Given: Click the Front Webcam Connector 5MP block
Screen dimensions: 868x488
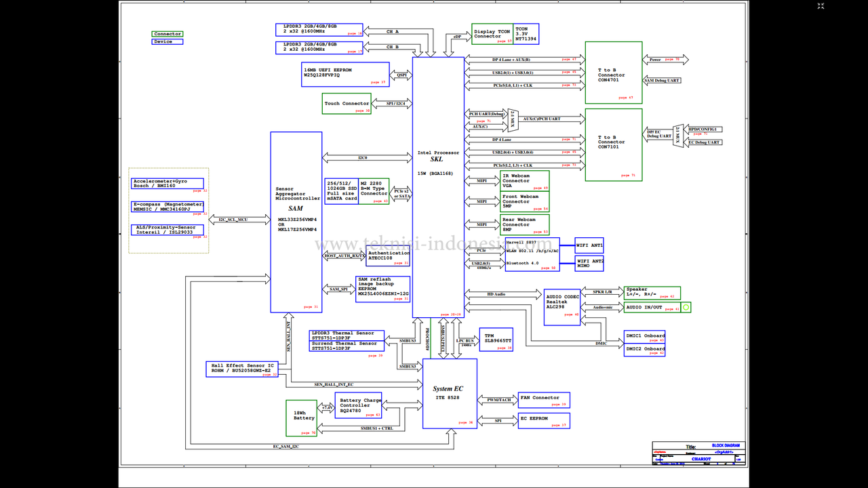Looking at the screenshot, I should [525, 201].
